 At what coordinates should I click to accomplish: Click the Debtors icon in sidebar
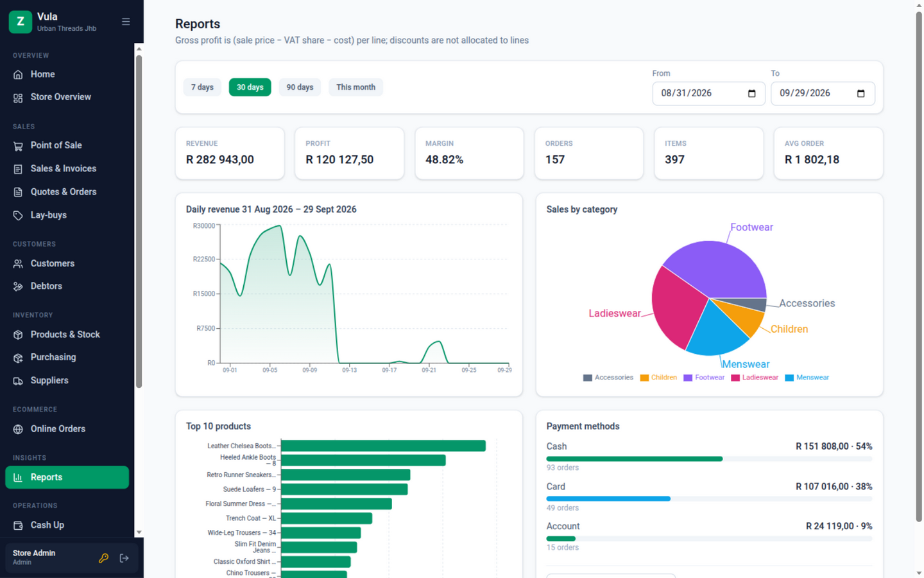click(18, 286)
